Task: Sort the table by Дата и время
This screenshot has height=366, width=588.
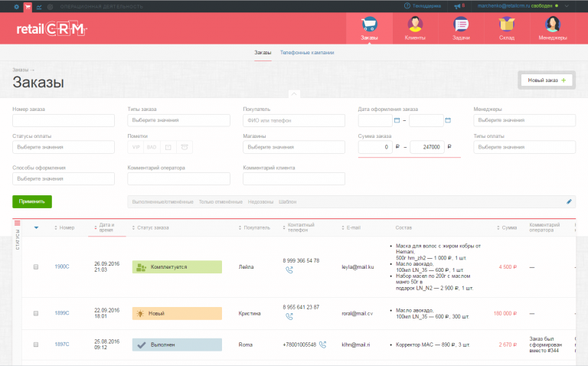Action: [104, 227]
